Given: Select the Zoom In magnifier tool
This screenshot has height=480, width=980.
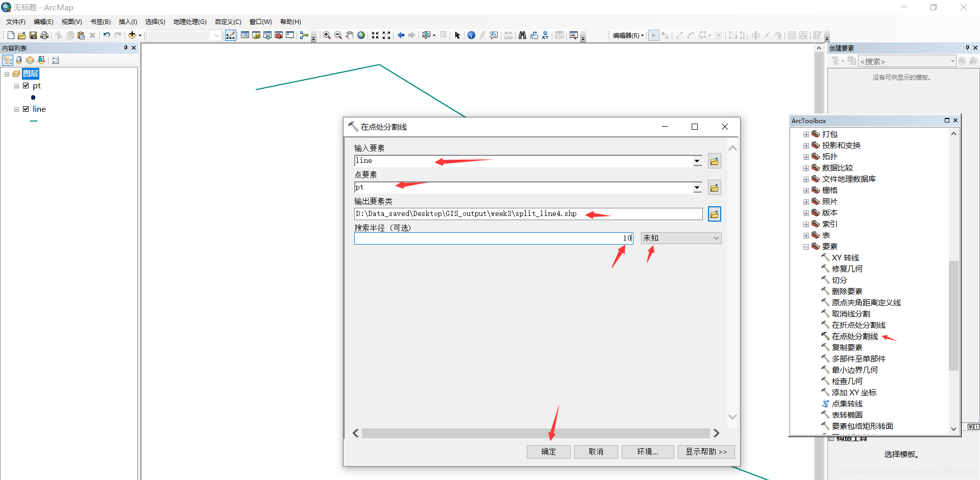Looking at the screenshot, I should [327, 35].
